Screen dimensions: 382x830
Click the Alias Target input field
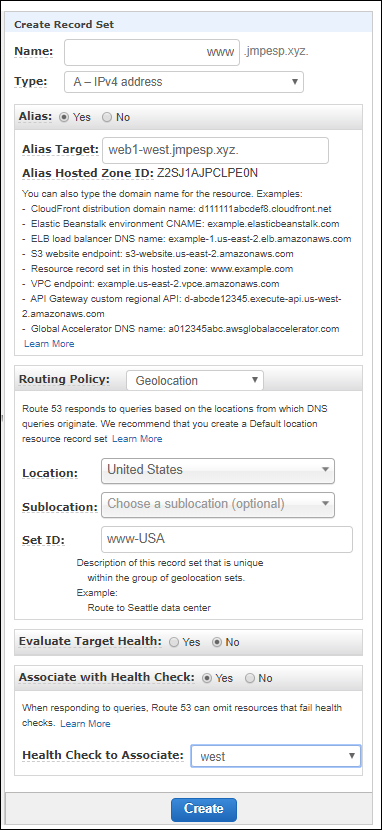(x=215, y=150)
